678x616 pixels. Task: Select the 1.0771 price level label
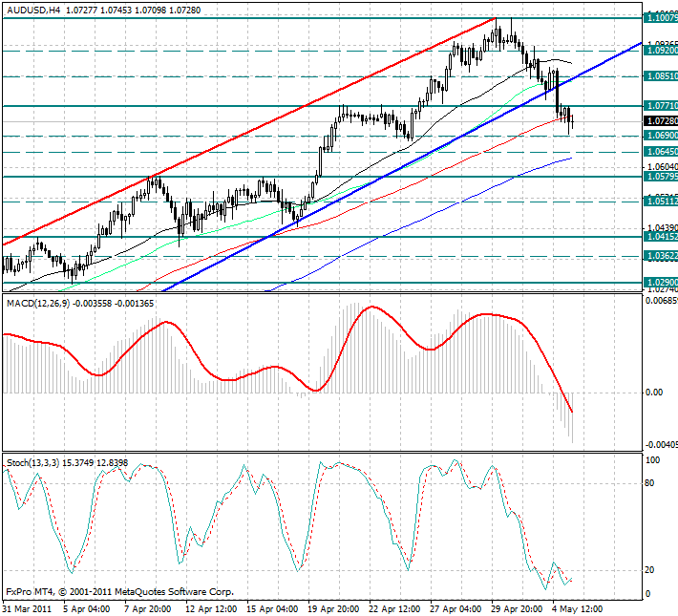coord(661,106)
